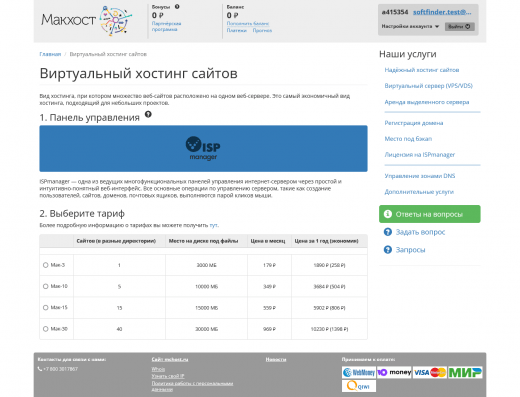Open the bonuses help question-mark icon
This screenshot has height=397, width=520.
point(177,6)
